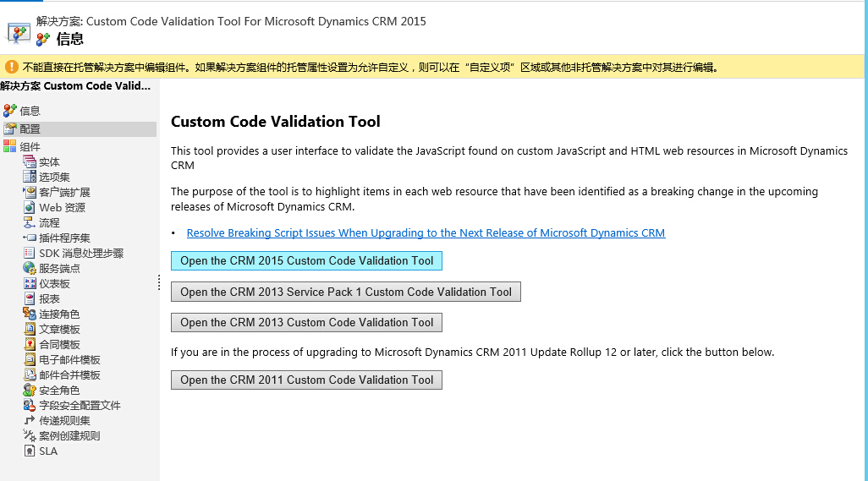
Task: Click the 组件 icon in sidebar
Action: coord(10,146)
